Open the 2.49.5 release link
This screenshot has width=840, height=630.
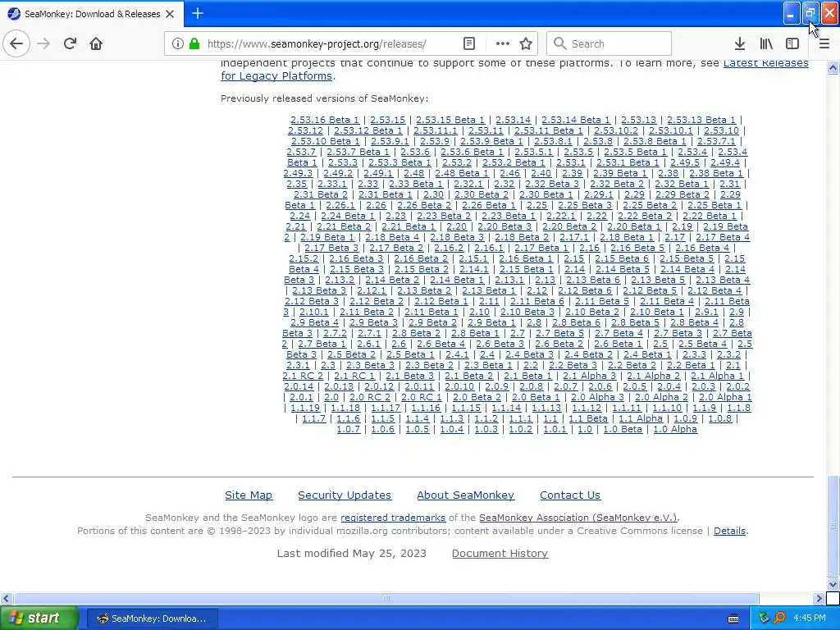tap(685, 162)
